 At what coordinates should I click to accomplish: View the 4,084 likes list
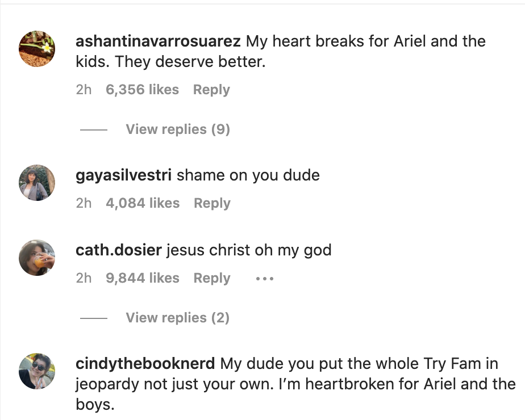143,203
